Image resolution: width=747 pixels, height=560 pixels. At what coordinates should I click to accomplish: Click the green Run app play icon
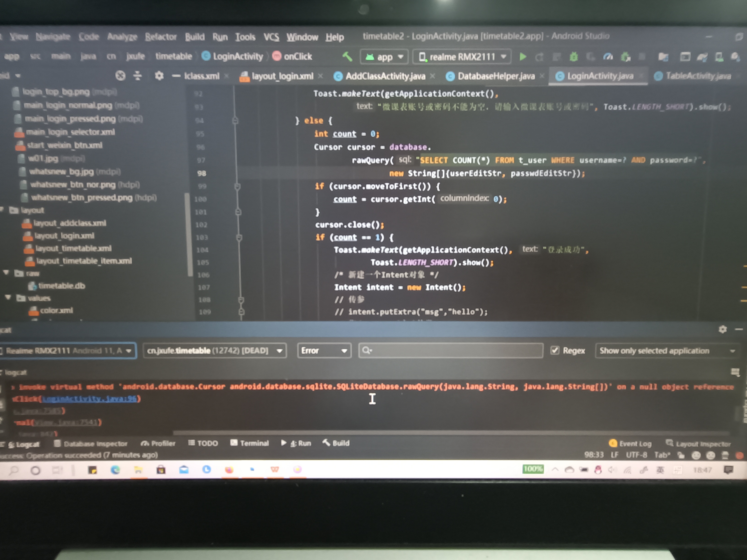[523, 57]
